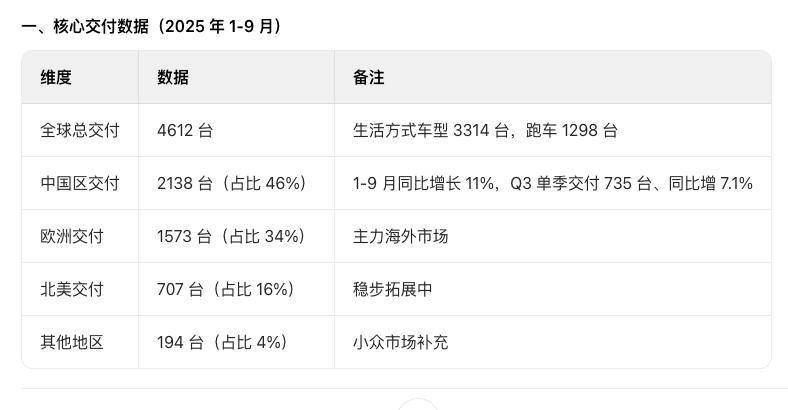
Task: Click the 2138 台（占比 46%）cell
Action: point(231,183)
